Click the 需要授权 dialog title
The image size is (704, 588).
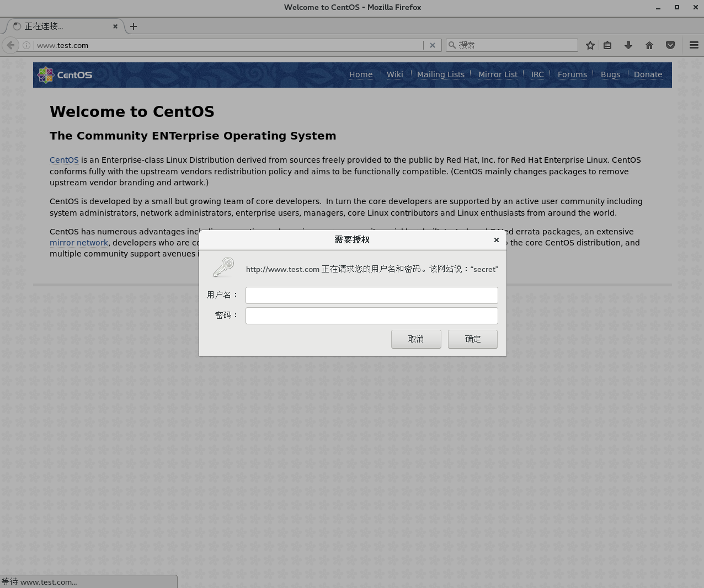tap(352, 239)
